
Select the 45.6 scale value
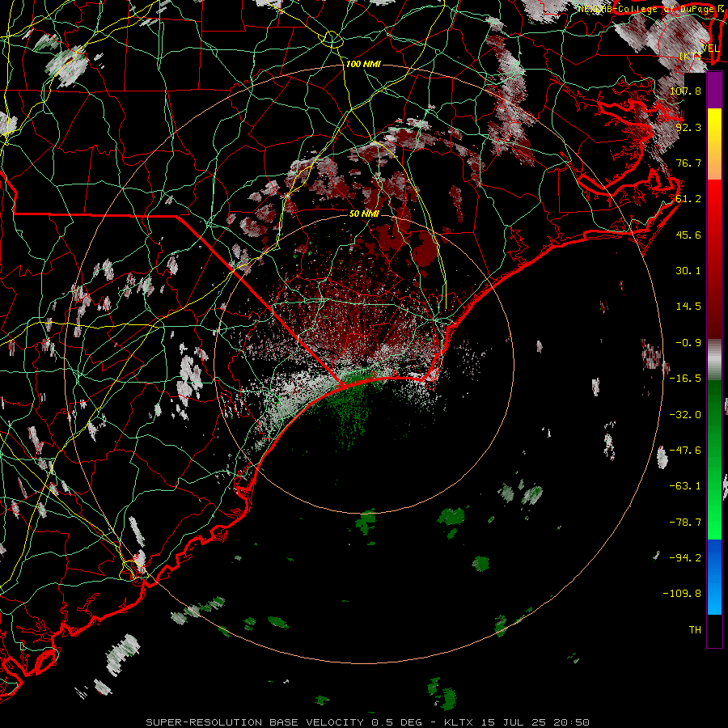tap(688, 235)
